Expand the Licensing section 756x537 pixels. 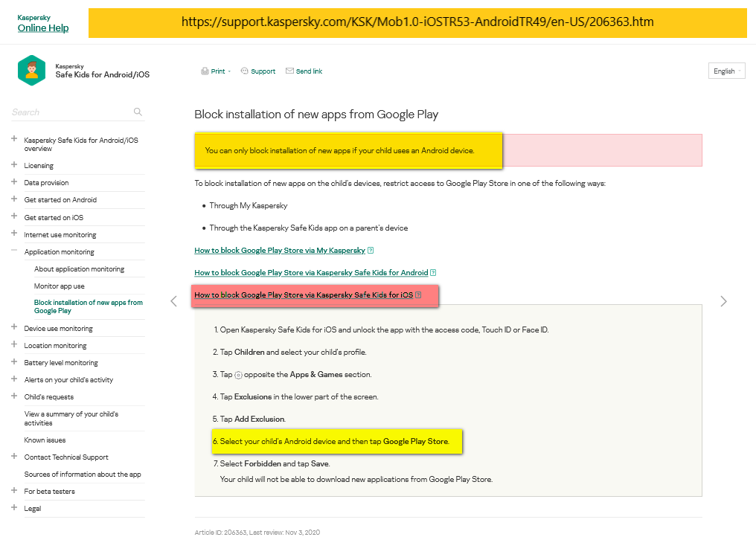tap(14, 165)
